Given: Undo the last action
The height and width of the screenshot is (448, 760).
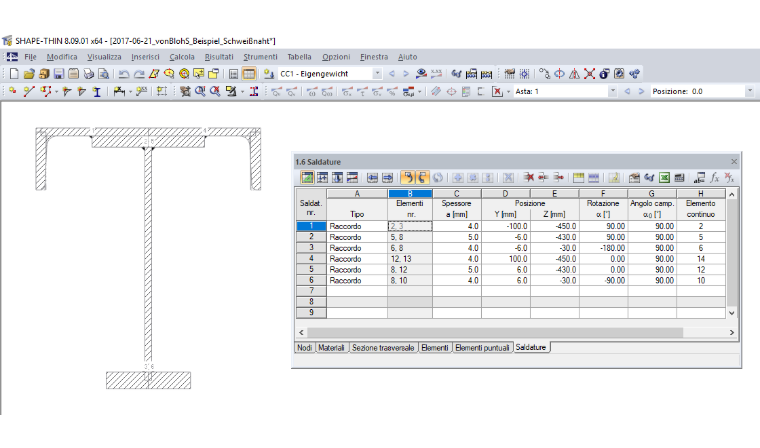Looking at the screenshot, I should pyautogui.click(x=124, y=74).
